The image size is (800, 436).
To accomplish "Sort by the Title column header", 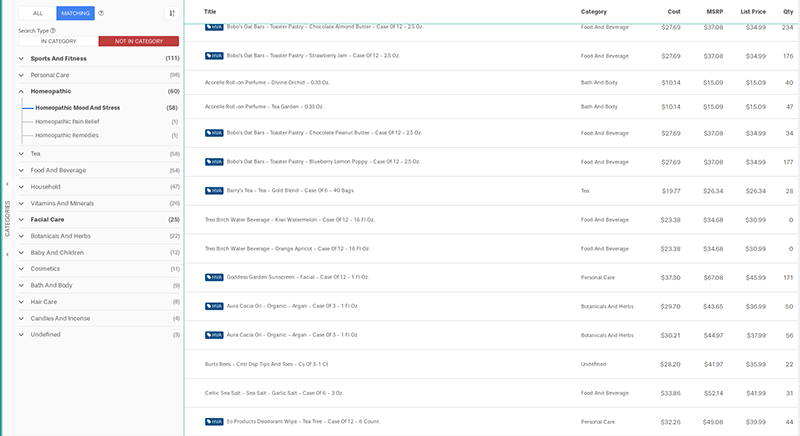I will [210, 11].
